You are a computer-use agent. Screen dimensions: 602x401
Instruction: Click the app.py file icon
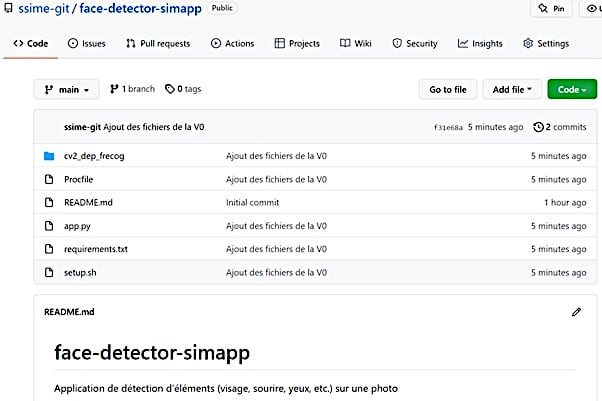click(49, 226)
